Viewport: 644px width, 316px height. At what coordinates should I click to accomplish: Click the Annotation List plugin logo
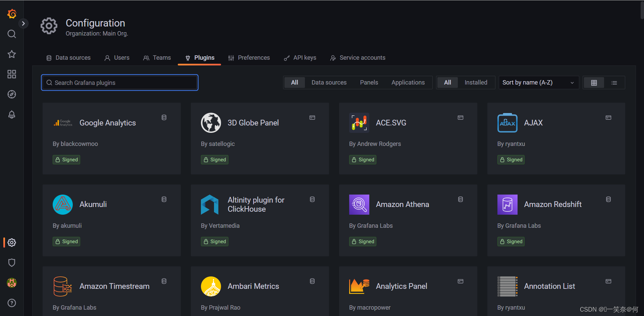pos(507,286)
